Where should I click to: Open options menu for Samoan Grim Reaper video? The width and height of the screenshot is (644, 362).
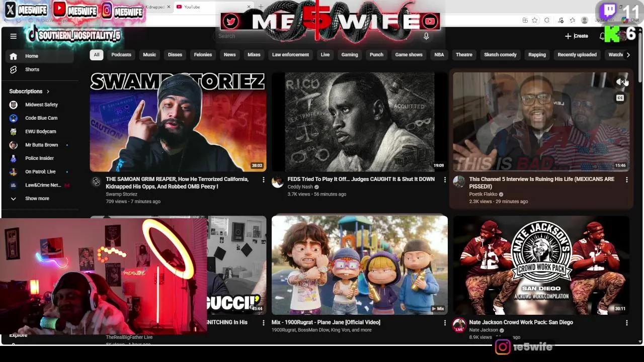click(x=263, y=179)
